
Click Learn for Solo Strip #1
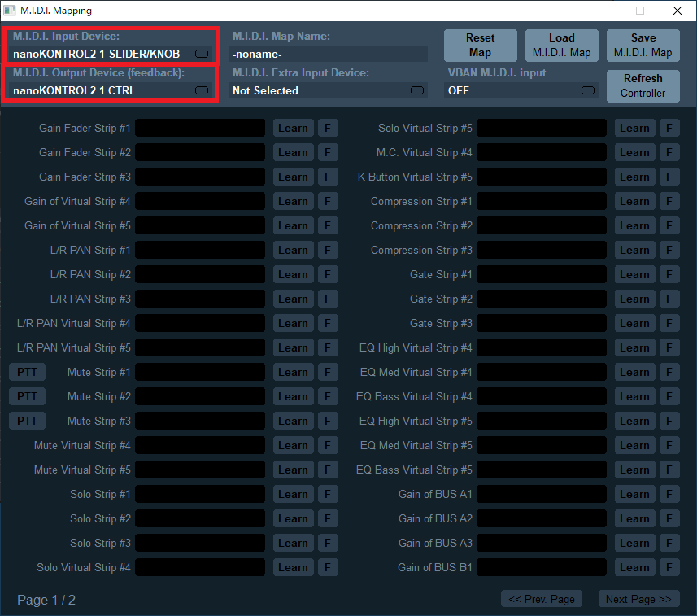click(x=293, y=494)
